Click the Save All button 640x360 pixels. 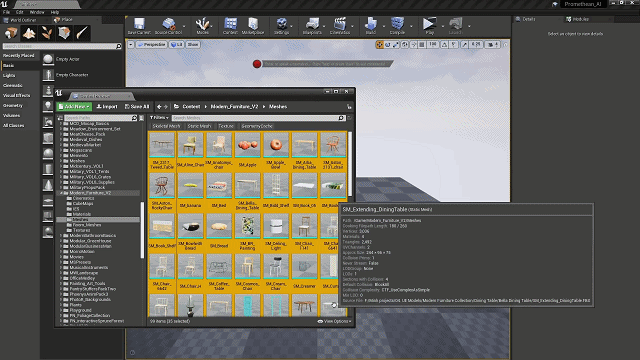point(137,107)
